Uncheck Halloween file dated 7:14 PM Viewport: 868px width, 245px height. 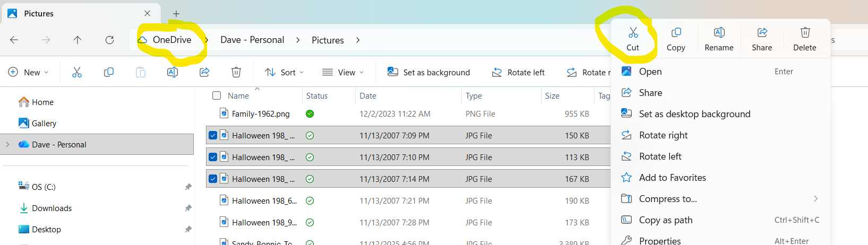(213, 179)
